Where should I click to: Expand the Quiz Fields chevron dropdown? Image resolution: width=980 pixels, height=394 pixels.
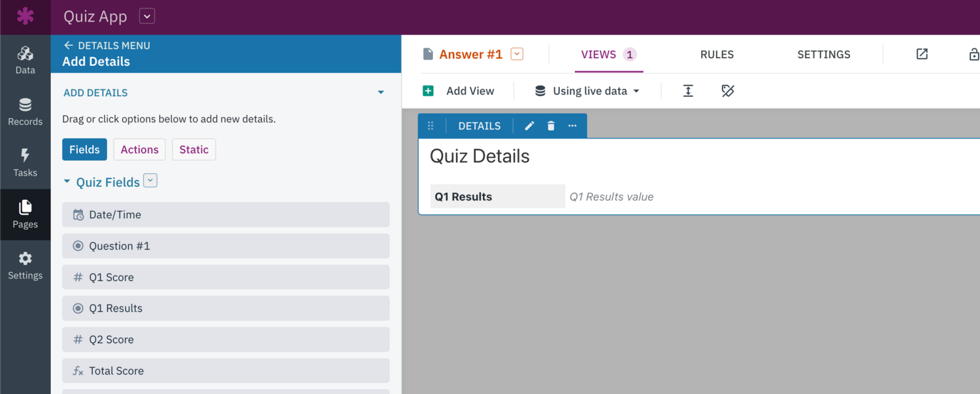[x=150, y=180]
